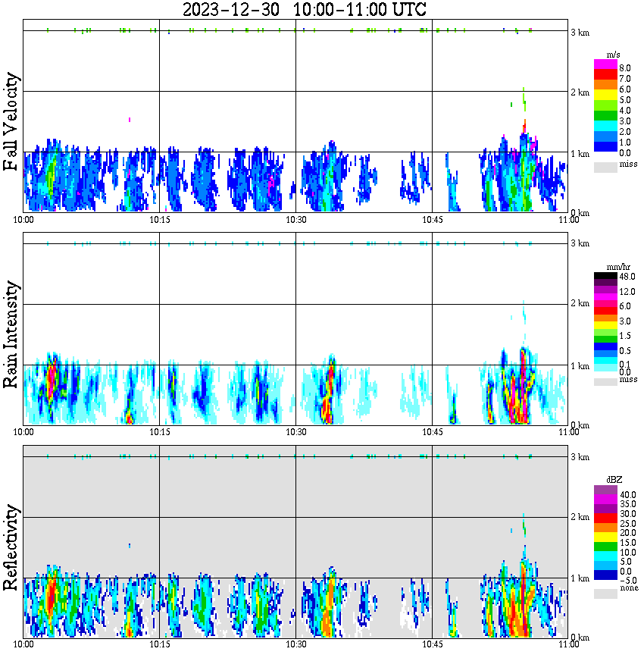Viewport: 644px width, 658px height.
Task: Pick the red swatch in the dBZ legend
Action: pos(605,519)
